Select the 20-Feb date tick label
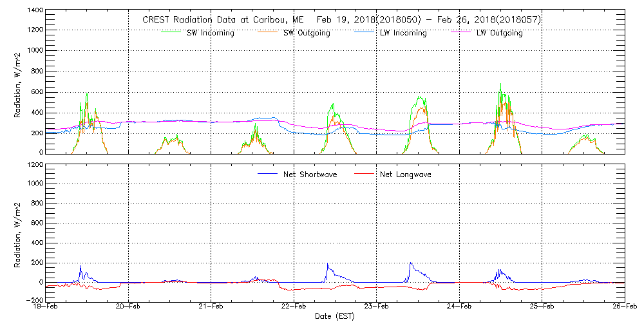This screenshot has width=644, height=322. coord(129,307)
